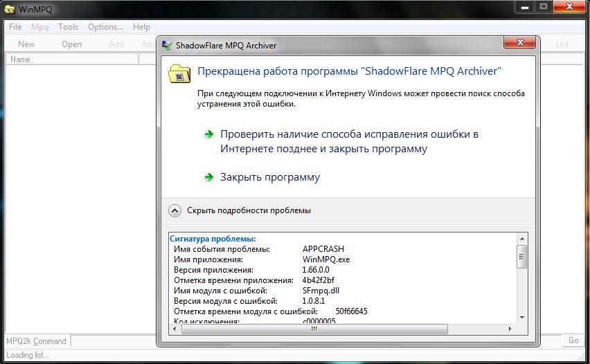
Task: Click the Name column header
Action: pos(72,60)
